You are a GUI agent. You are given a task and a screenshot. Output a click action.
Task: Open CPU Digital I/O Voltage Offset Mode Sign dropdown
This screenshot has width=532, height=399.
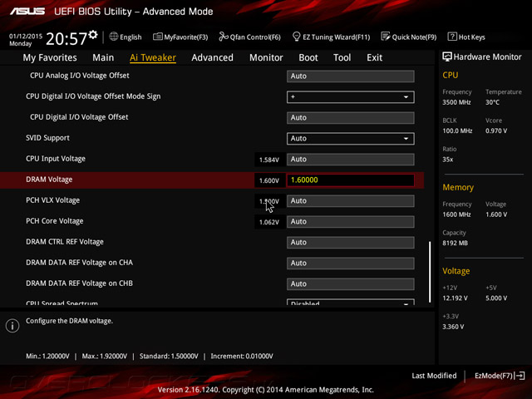tap(351, 97)
